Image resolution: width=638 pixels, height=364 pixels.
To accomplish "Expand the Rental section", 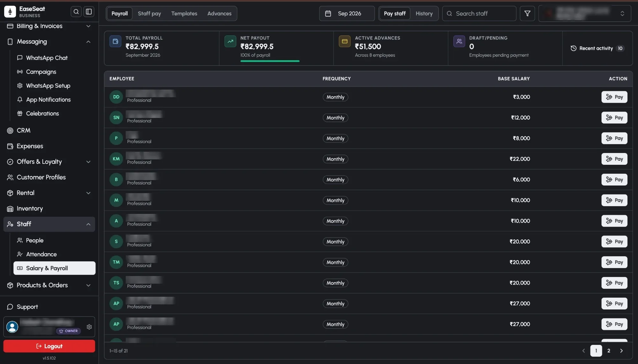I will (x=49, y=193).
